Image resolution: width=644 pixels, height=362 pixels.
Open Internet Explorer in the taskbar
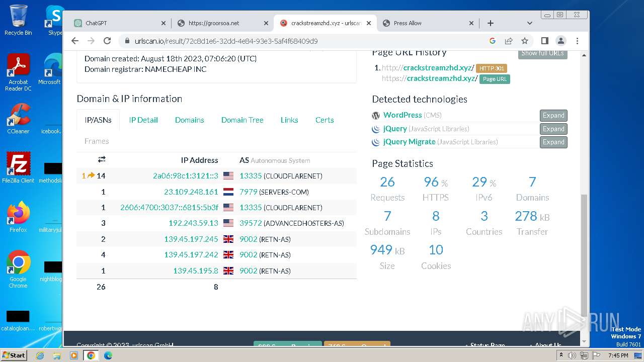40,355
